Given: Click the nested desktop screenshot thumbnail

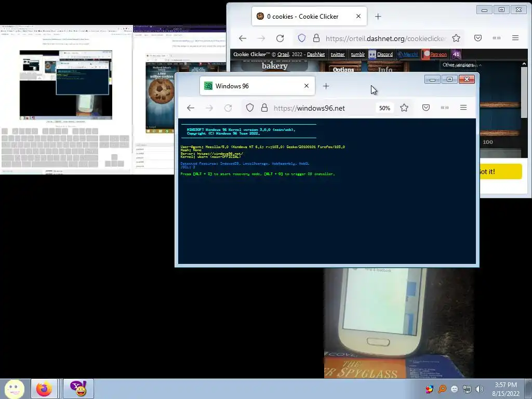Looking at the screenshot, I should [x=66, y=85].
